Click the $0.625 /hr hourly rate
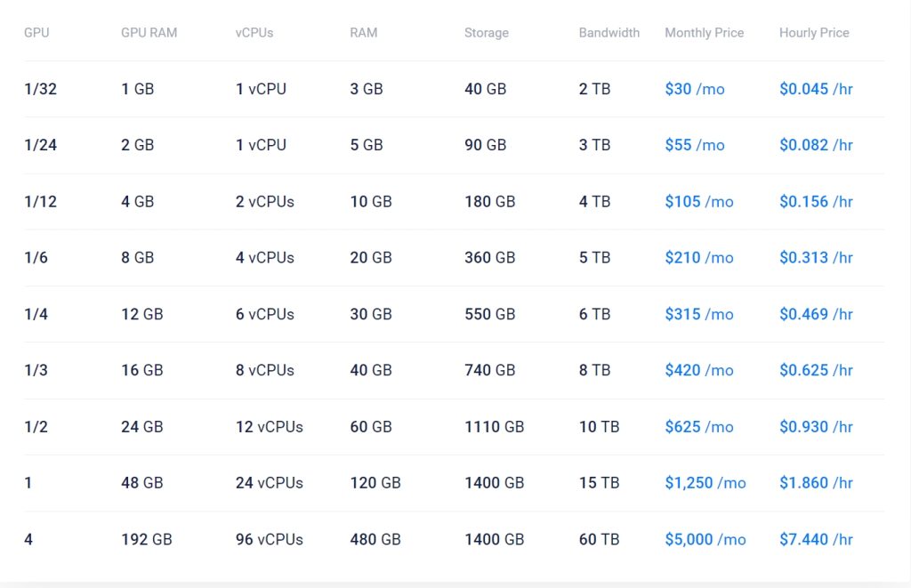 pyautogui.click(x=816, y=370)
